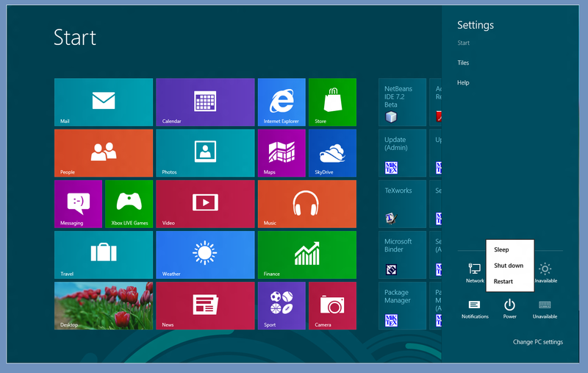Open Tiles settings option
The image size is (588, 373).
463,63
